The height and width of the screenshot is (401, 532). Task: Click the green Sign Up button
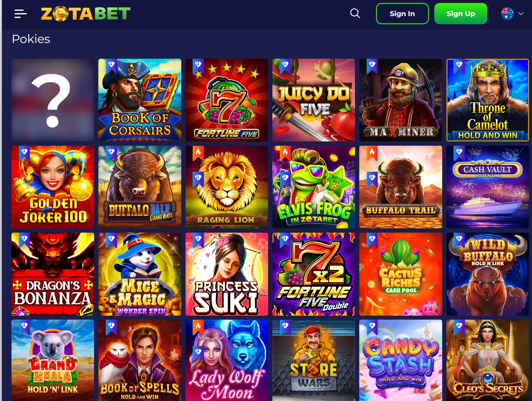point(461,13)
